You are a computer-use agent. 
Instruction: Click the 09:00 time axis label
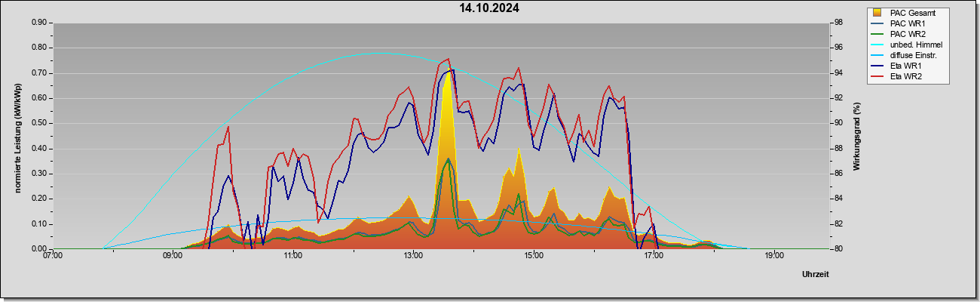click(x=173, y=256)
